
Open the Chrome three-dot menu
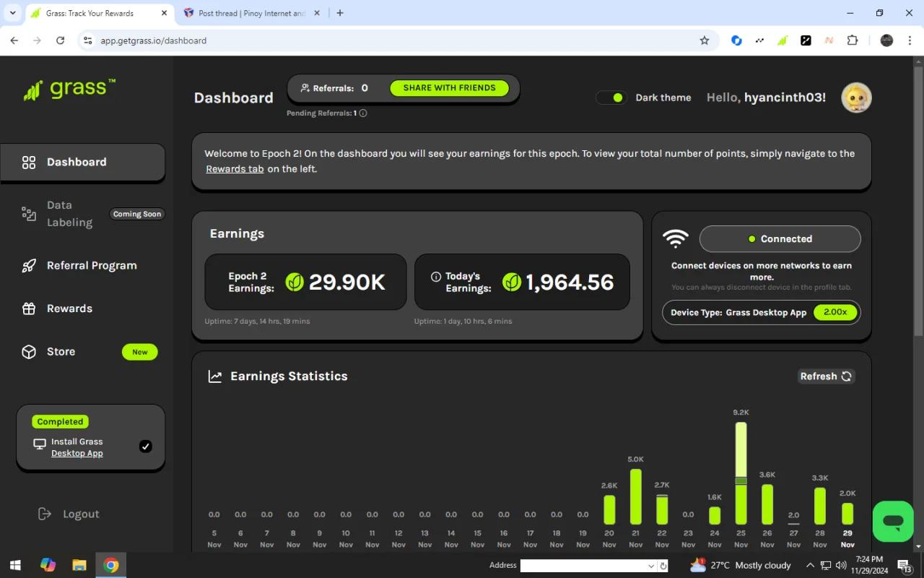[910, 40]
